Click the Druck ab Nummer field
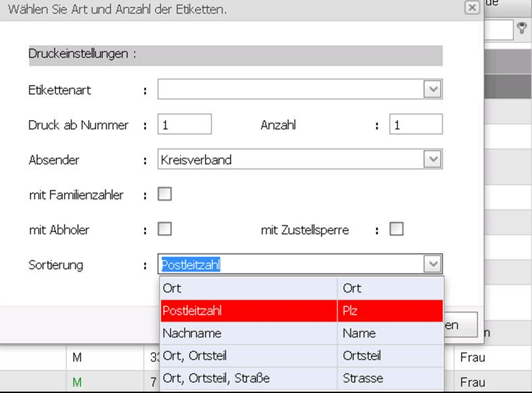Viewport: 532px width, 393px height. (184, 124)
